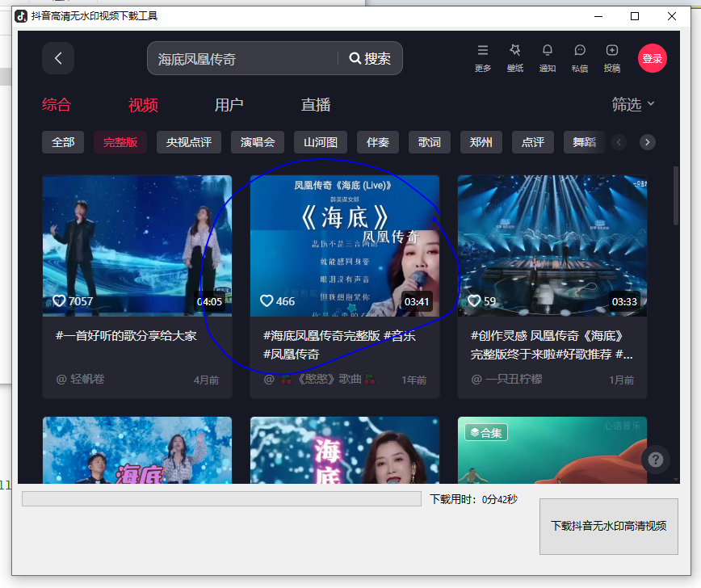Select the 点评 filter chip
This screenshot has width=701, height=588.
pyautogui.click(x=533, y=142)
